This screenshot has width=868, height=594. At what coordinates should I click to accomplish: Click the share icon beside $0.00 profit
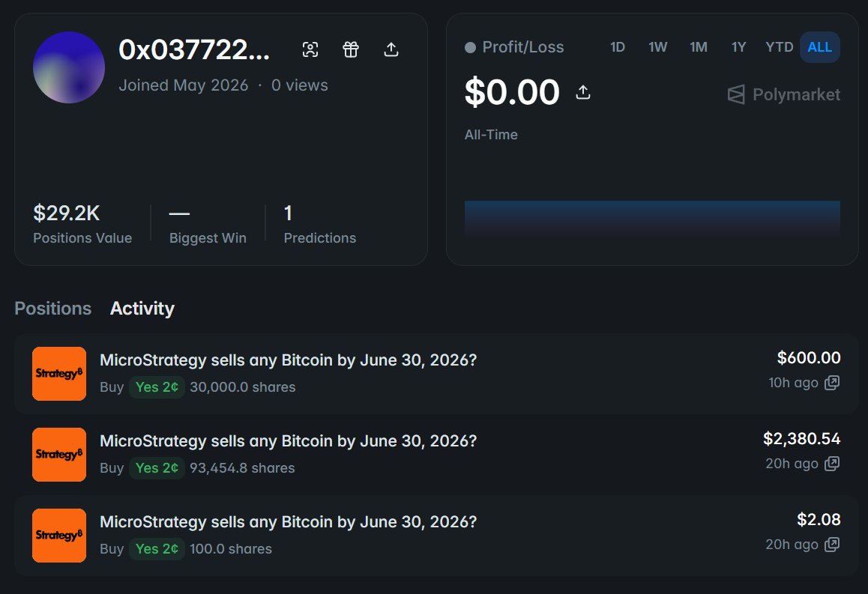(x=583, y=92)
